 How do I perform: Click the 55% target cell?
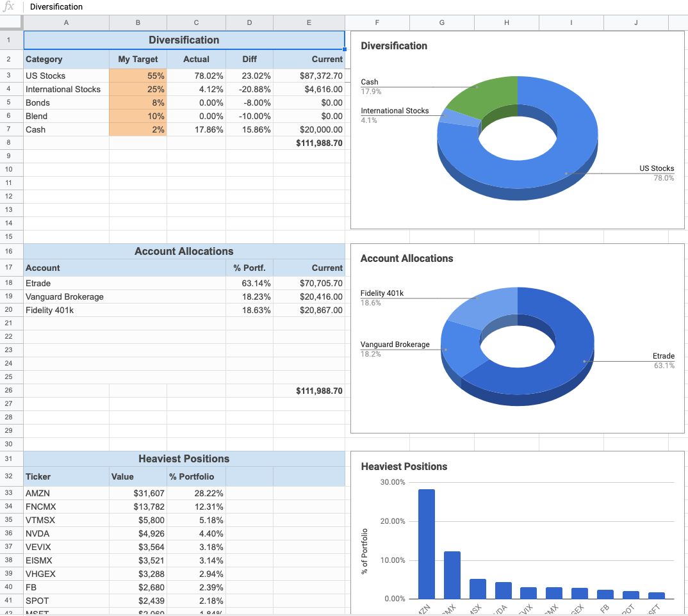pos(138,76)
